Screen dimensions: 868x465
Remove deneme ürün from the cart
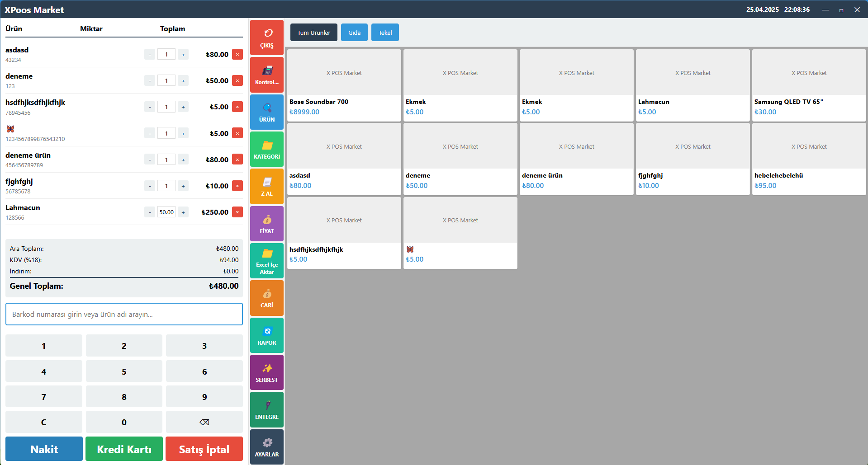coord(237,160)
